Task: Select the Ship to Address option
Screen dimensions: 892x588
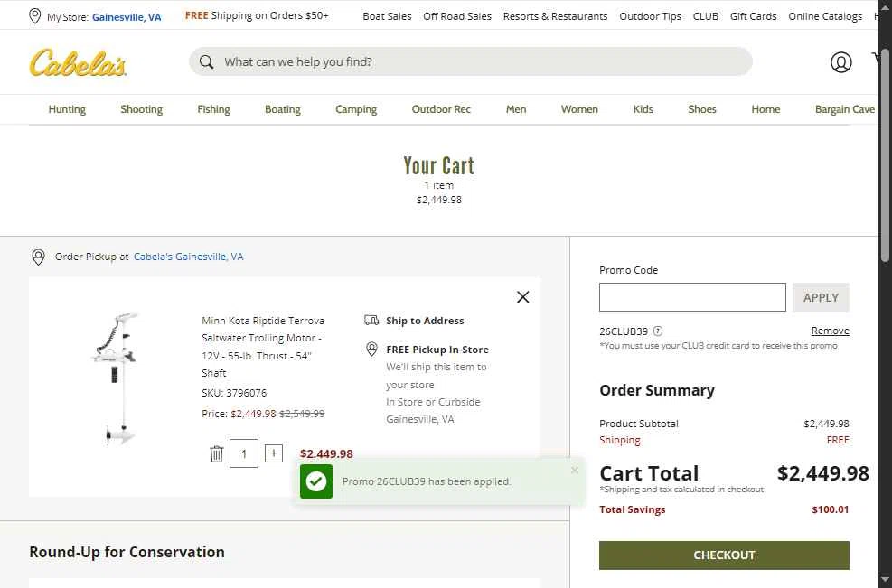Action: (424, 321)
